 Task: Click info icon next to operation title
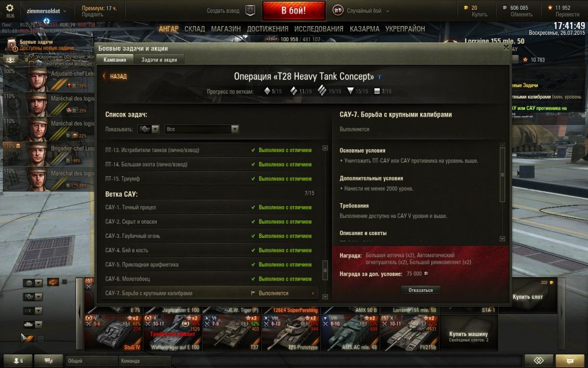380,77
